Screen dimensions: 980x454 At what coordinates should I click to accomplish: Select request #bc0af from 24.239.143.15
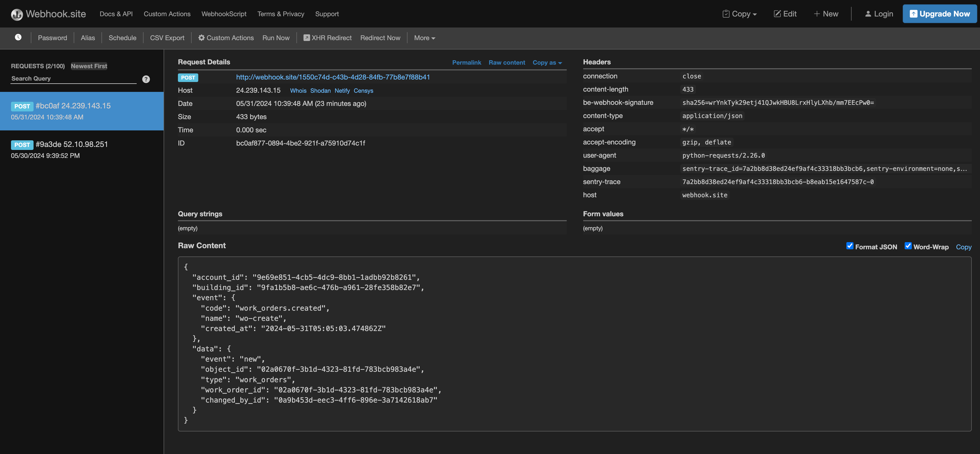(82, 111)
